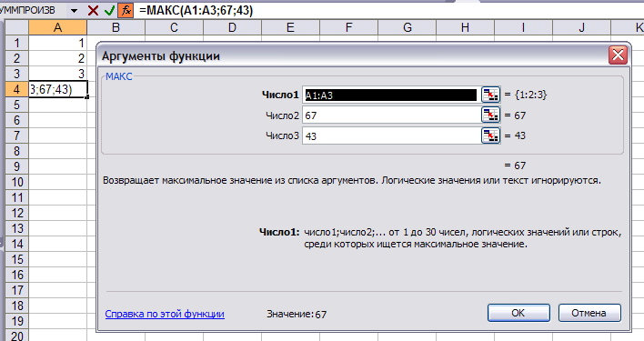This screenshot has height=341, width=644.
Task: Collapse dialog via Число3 range selector icon
Action: (x=490, y=135)
